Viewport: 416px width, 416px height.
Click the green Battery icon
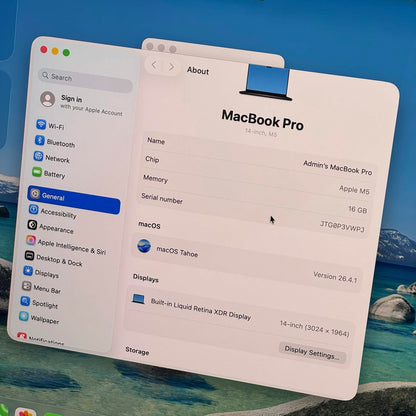[37, 172]
